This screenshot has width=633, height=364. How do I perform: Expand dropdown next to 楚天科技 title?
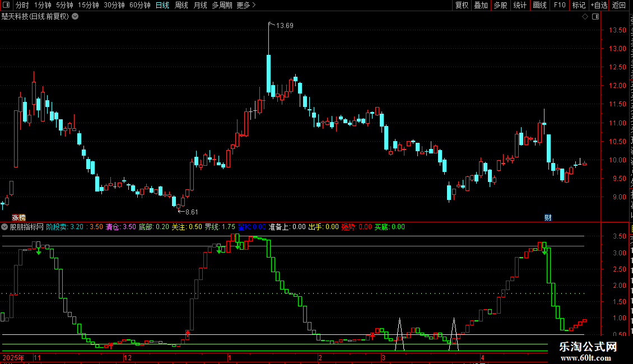(x=75, y=17)
